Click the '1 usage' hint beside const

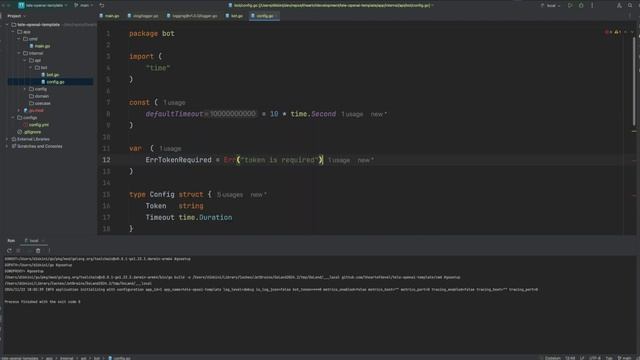(x=174, y=103)
